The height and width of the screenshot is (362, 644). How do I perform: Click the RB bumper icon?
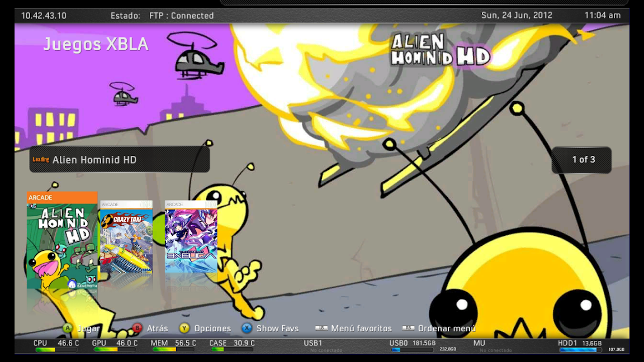point(408,328)
